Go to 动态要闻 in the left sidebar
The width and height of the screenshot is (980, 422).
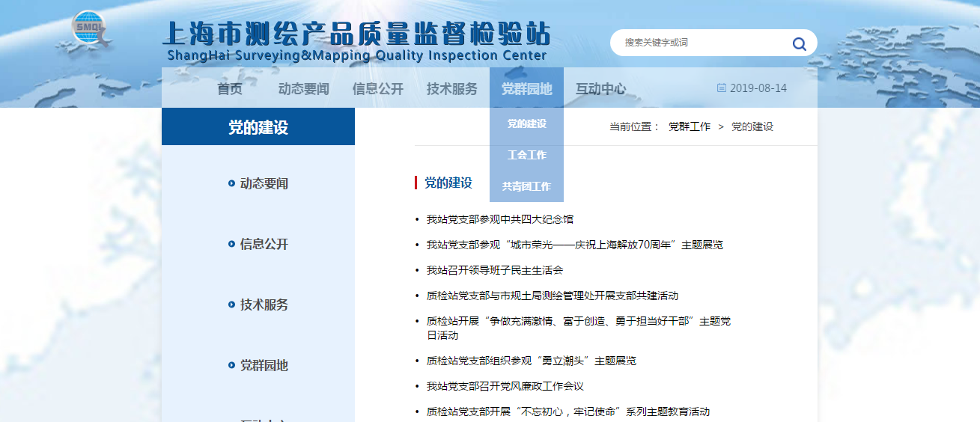coord(264,184)
